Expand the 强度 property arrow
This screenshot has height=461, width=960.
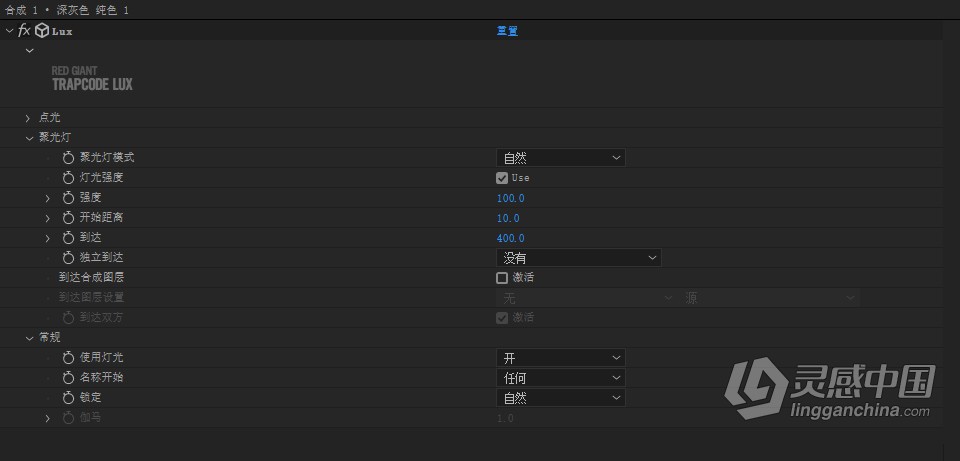(48, 198)
